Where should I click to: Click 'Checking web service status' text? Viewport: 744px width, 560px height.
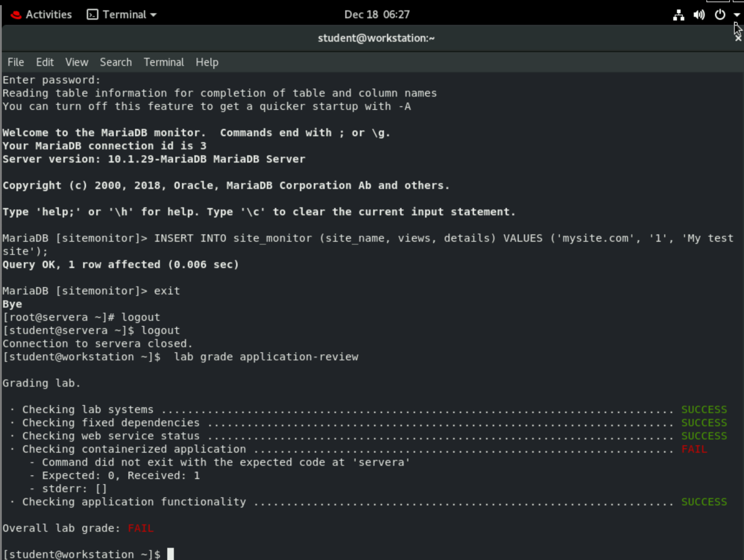[x=111, y=436]
